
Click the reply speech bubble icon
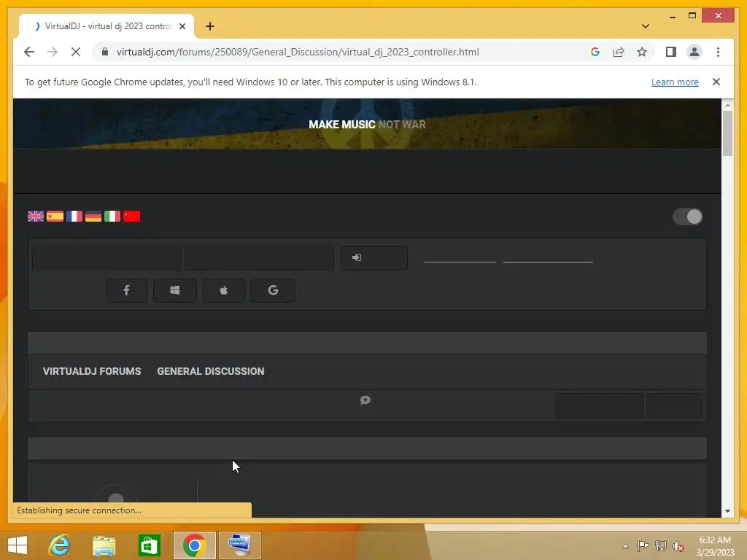click(x=365, y=400)
